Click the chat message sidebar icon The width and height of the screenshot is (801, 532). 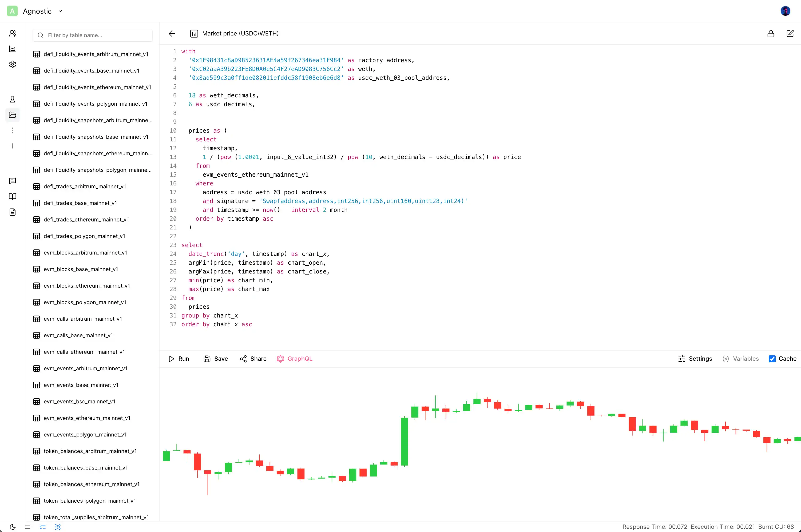[x=13, y=181]
